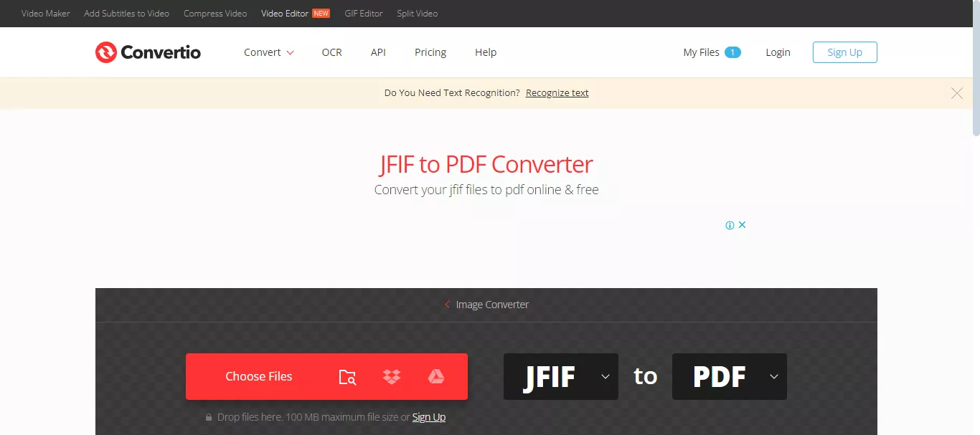Go back to Image Converter
The height and width of the screenshot is (435, 980).
(486, 304)
